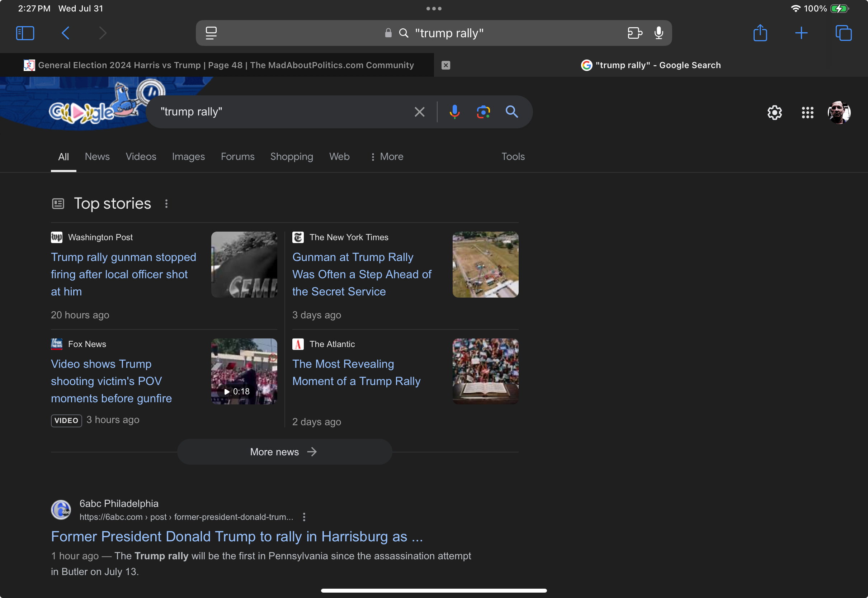Switch to the Videos tab

click(141, 157)
